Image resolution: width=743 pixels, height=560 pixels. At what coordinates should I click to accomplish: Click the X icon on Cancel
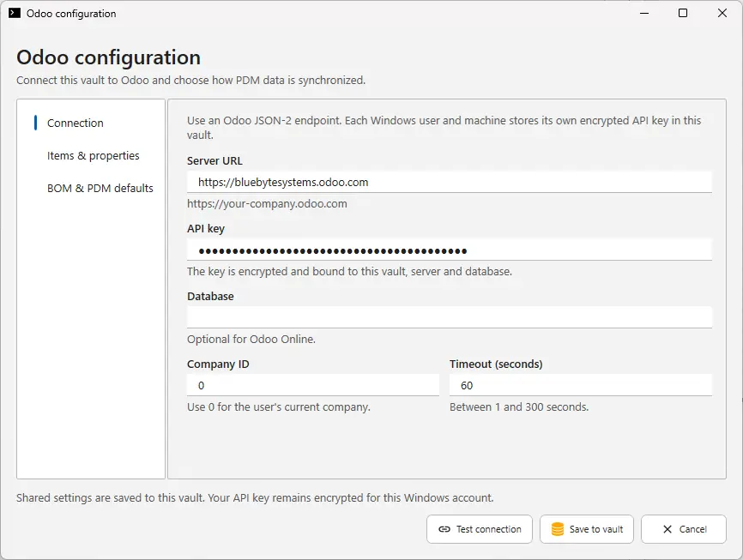(x=667, y=529)
